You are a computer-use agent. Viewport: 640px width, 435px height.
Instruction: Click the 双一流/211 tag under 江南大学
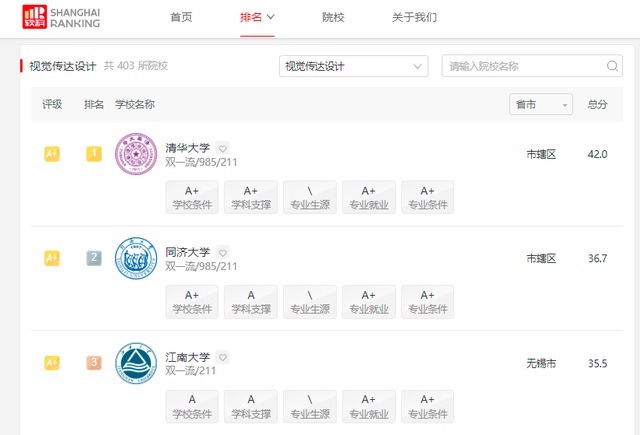click(191, 371)
